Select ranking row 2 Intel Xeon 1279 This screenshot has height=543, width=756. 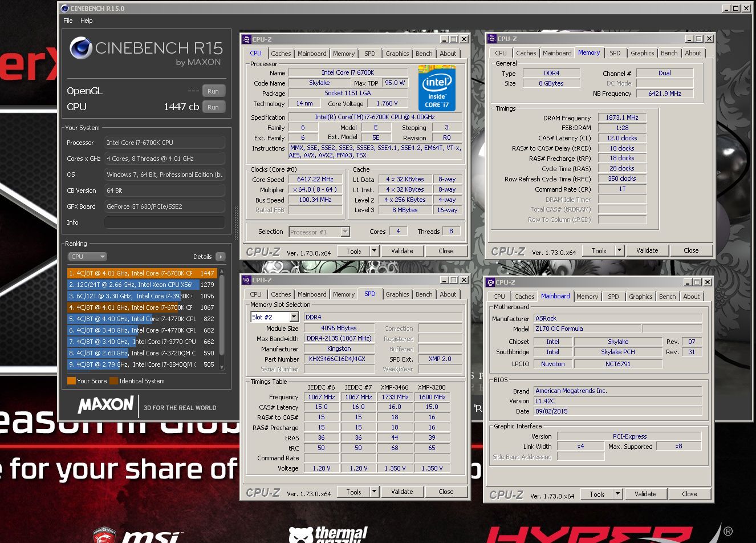[x=141, y=285]
